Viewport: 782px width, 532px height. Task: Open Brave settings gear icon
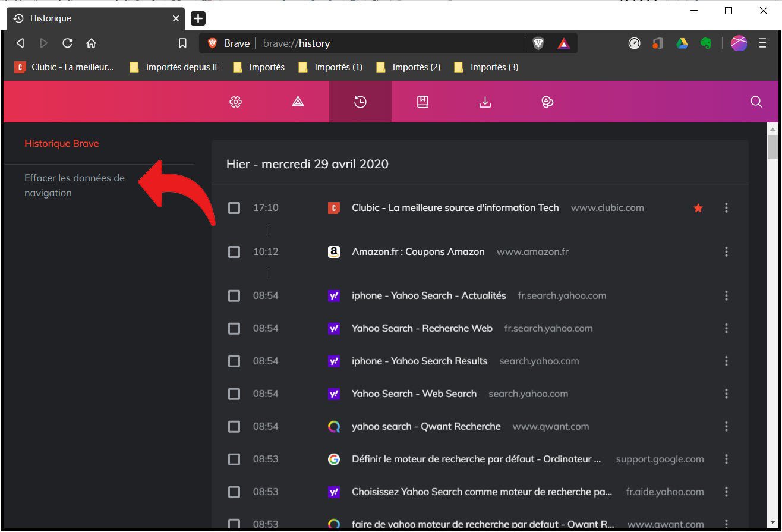click(x=236, y=102)
